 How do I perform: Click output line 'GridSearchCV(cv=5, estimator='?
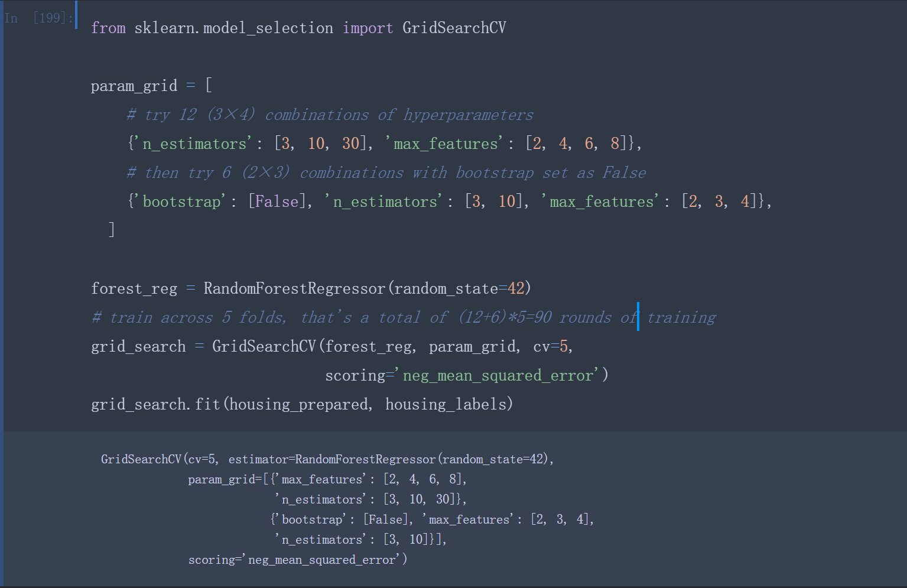327,459
